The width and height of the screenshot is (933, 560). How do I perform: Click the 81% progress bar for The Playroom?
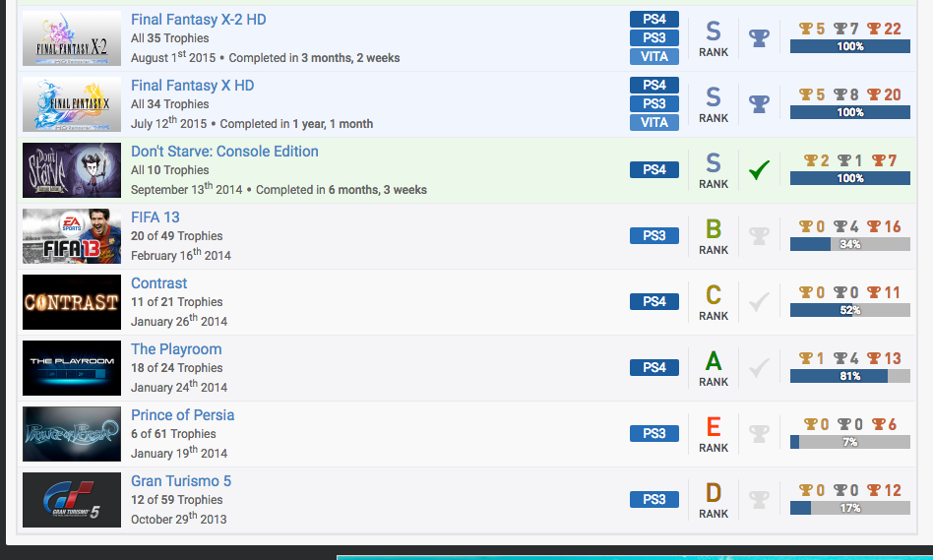[849, 376]
